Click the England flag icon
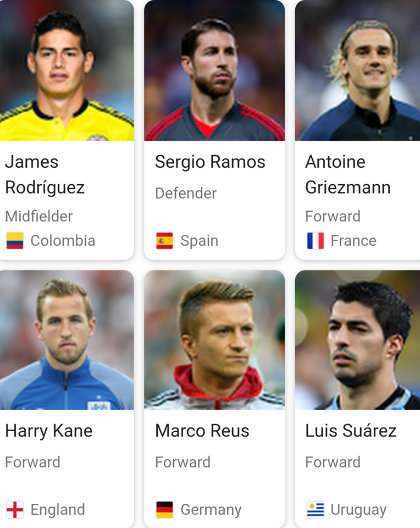 pyautogui.click(x=15, y=509)
